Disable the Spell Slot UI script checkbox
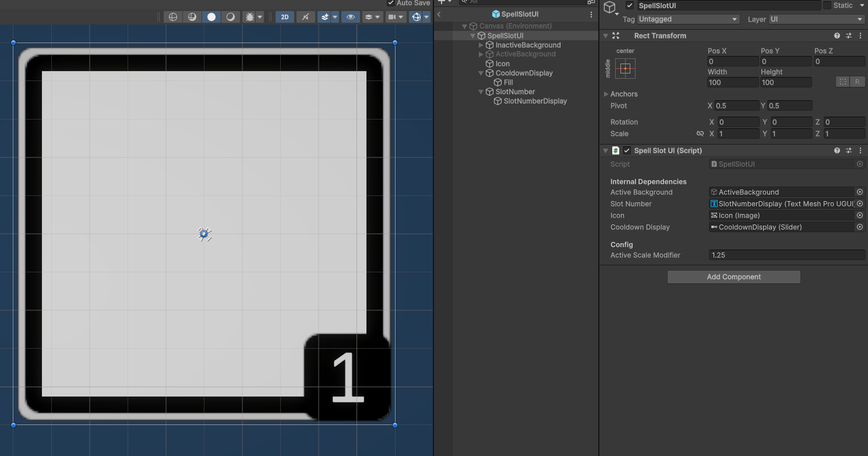Image resolution: width=868 pixels, height=456 pixels. point(627,150)
